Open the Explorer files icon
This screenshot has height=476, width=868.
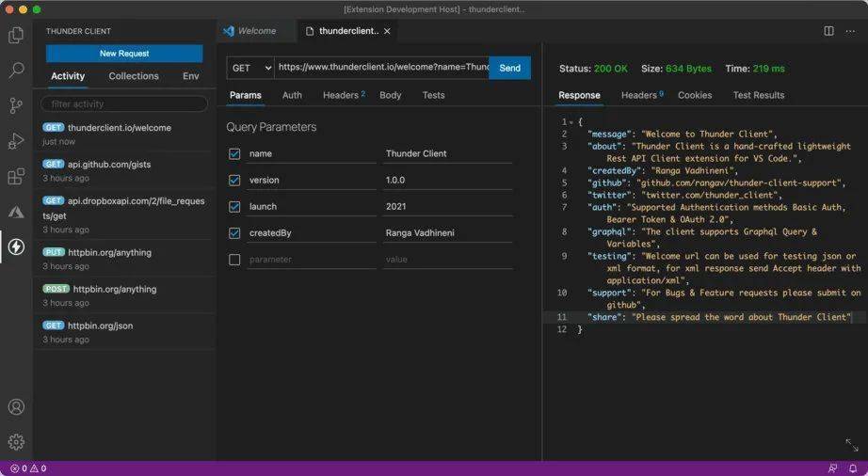coord(16,36)
